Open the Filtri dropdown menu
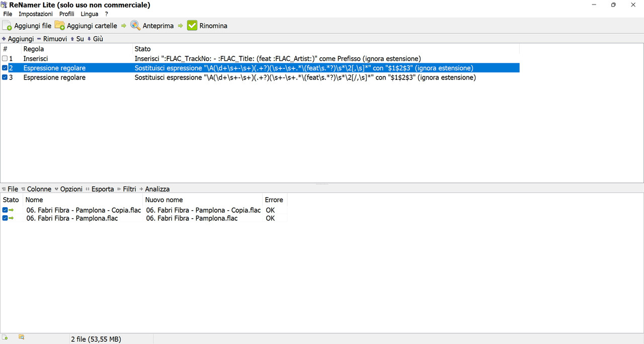This screenshot has height=344, width=644. click(x=127, y=189)
